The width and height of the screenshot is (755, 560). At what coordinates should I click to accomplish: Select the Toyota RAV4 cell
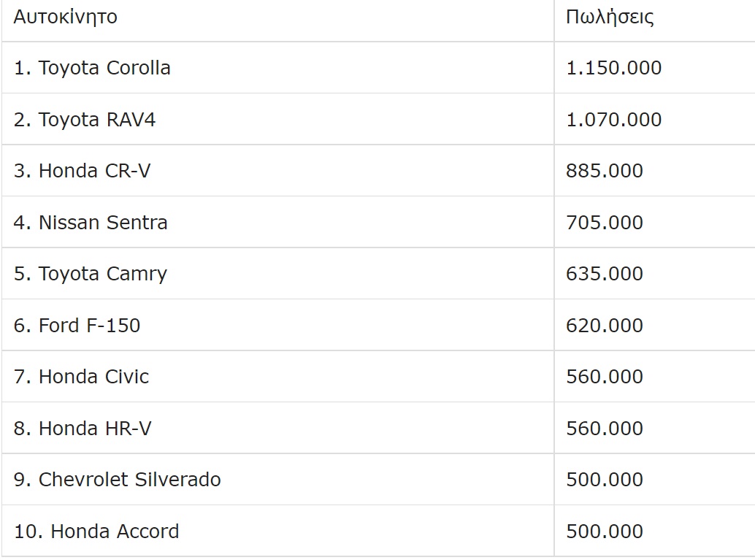[x=85, y=120]
